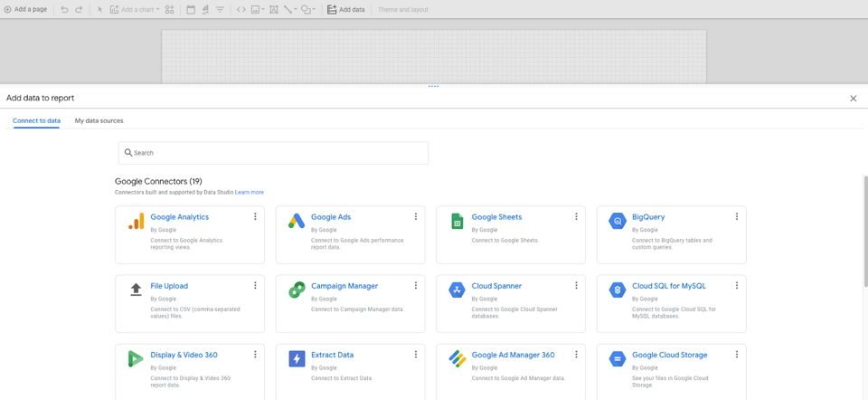Viewport: 868px width, 400px height.
Task: Select the Connect to data tab
Action: click(36, 120)
